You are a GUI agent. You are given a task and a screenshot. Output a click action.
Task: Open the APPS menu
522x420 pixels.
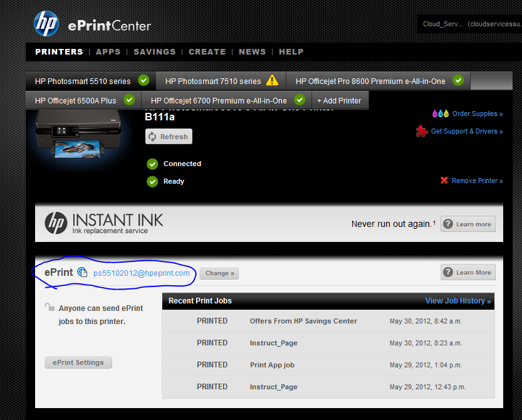click(108, 52)
